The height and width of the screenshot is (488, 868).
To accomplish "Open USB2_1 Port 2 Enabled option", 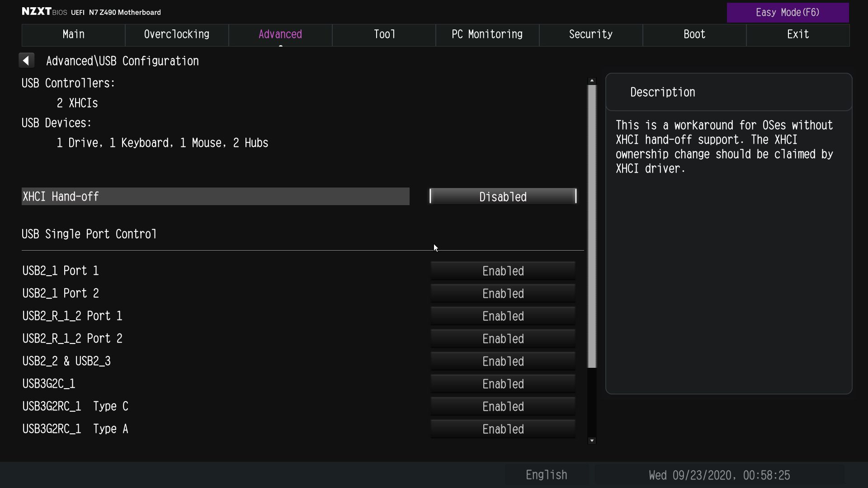I will point(503,294).
